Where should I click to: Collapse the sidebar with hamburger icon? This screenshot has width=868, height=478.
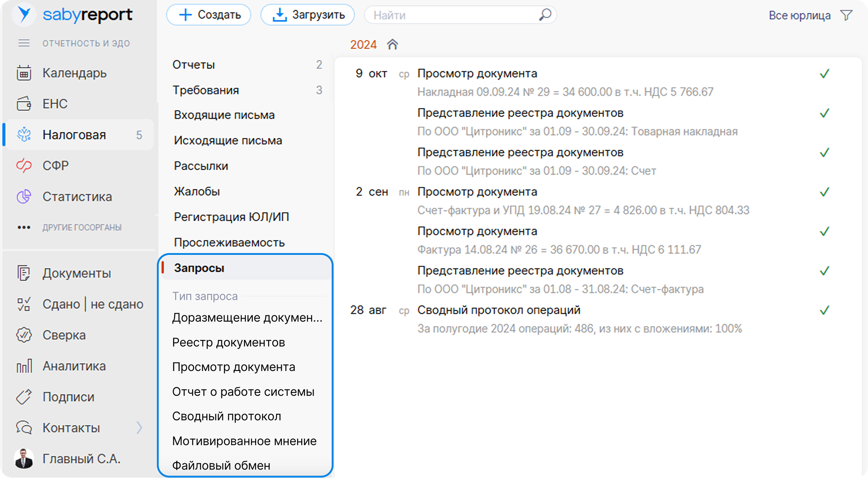coord(24,43)
